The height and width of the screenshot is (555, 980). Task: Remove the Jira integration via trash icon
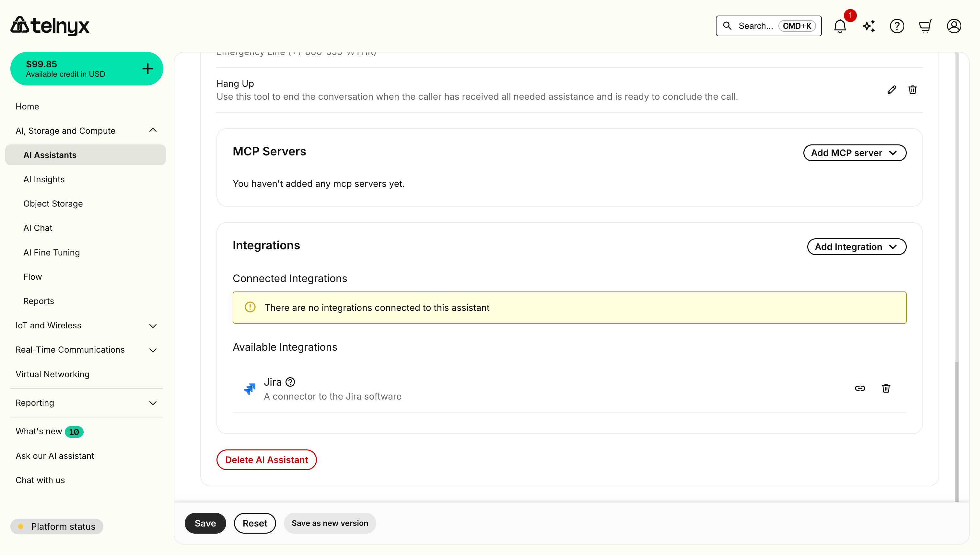coord(886,389)
